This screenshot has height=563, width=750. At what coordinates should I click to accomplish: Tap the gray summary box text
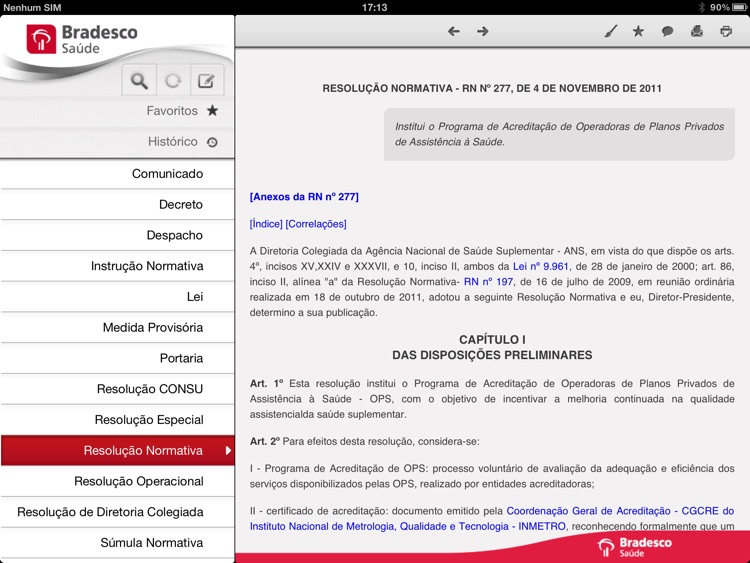[559, 134]
